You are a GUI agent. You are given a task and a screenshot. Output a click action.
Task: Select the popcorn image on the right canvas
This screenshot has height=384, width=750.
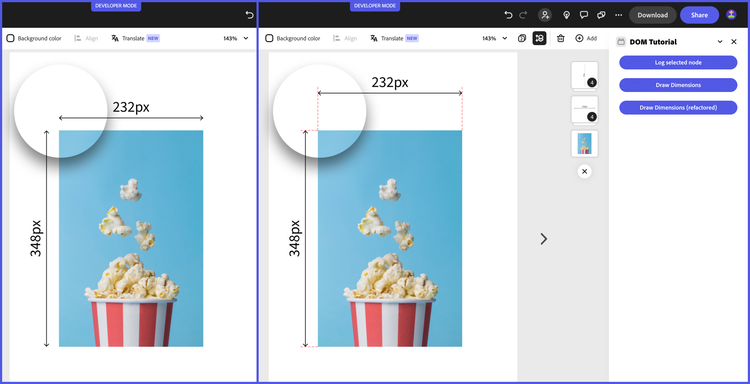pos(390,238)
